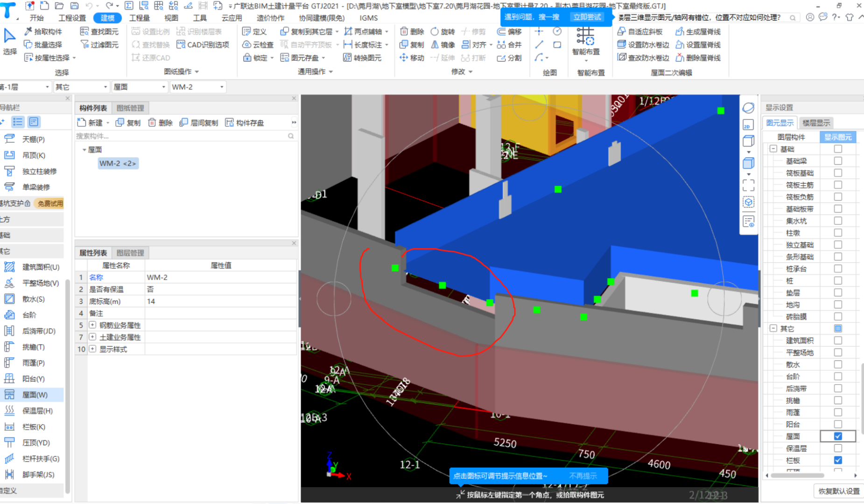Select WM-2 <2> in component tree
This screenshot has height=504, width=864.
click(118, 163)
